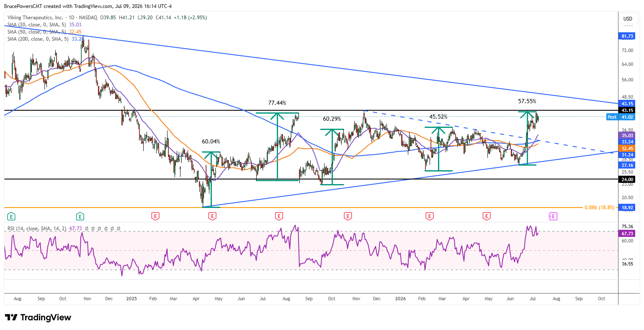Click the Post 41.02 price label
Screen dimensions: 644x330
pyautogui.click(x=621, y=117)
